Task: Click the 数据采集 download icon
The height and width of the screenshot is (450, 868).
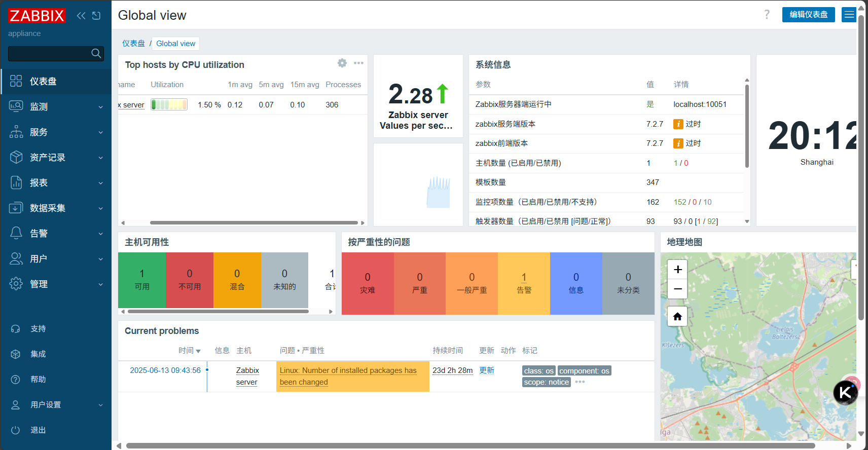Action: 16,208
